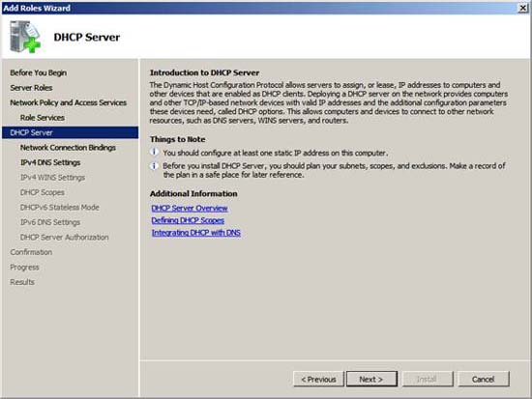532x399 pixels.
Task: Click the greyed-out Install button
Action: coord(428,379)
